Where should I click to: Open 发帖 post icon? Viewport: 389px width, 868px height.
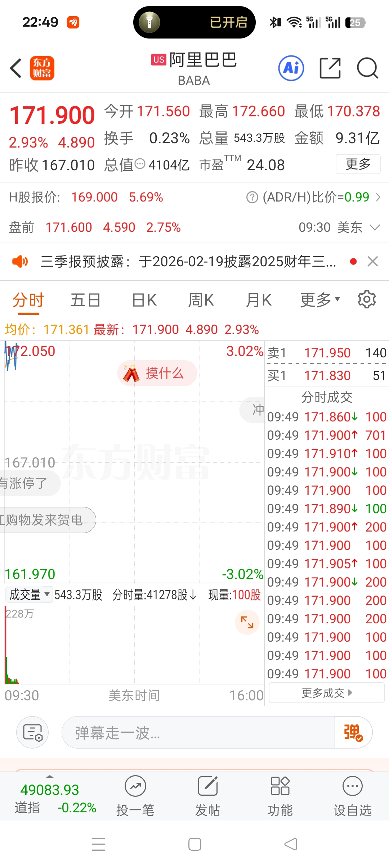pos(208,796)
